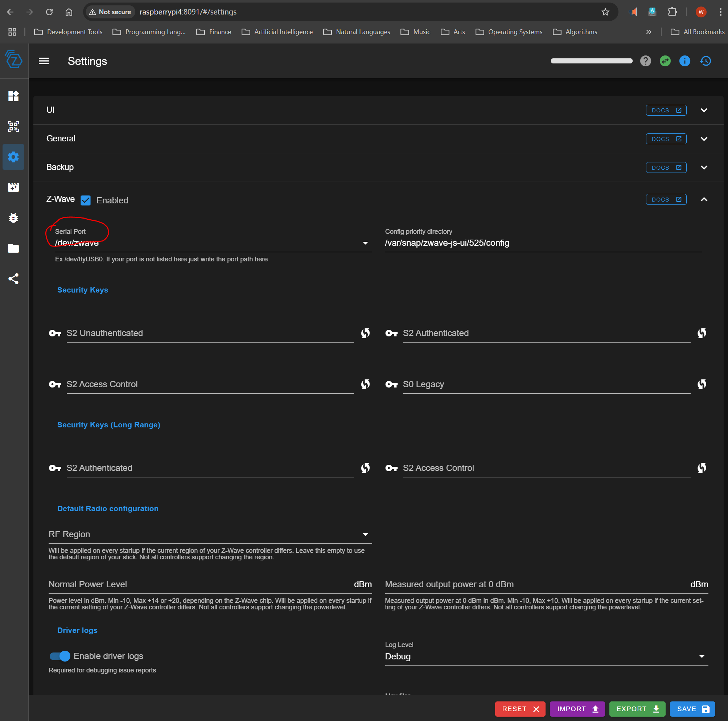Regenerate the Long Range S2 Access Control key
The width and height of the screenshot is (728, 721).
pos(702,468)
